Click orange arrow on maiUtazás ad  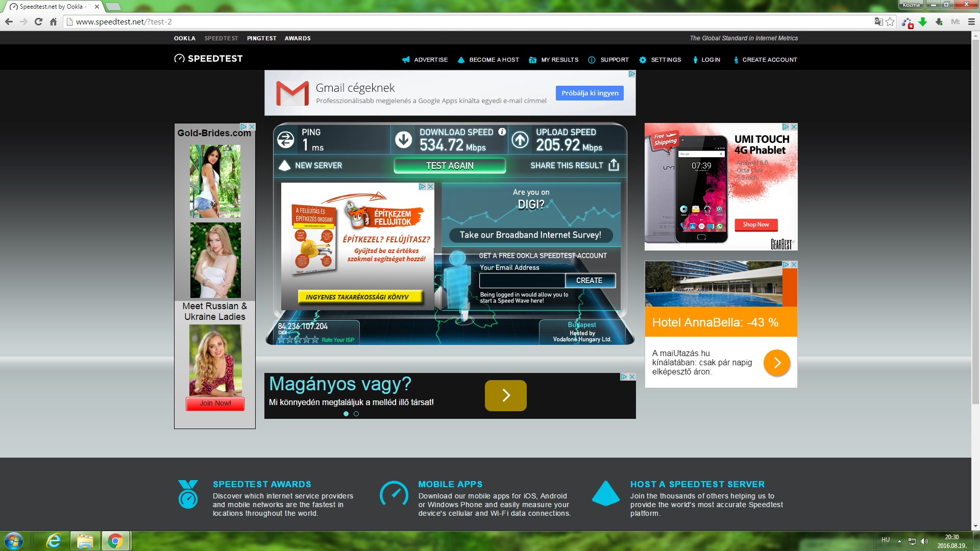(x=776, y=363)
